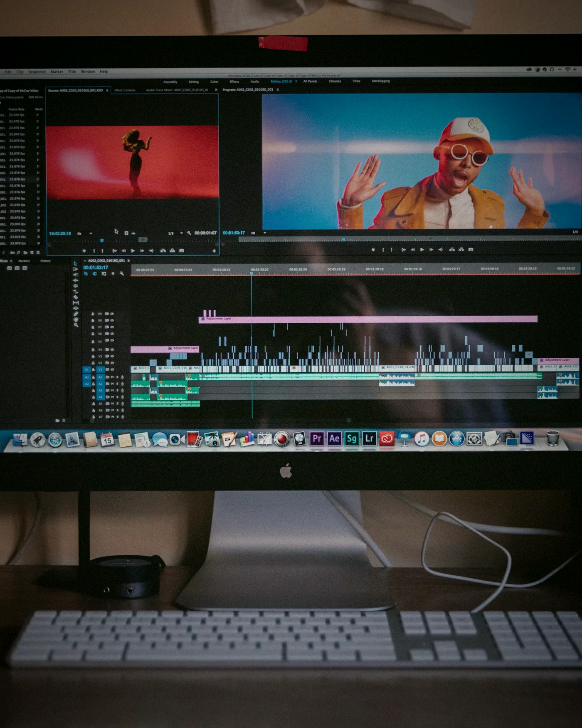582x728 pixels.
Task: Switch to the Color workspace
Action: pos(214,82)
